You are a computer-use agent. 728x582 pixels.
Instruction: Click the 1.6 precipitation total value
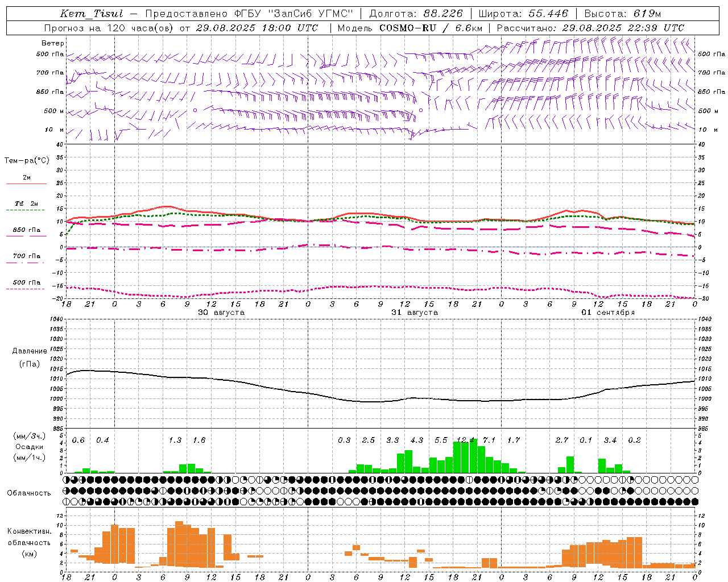[199, 440]
